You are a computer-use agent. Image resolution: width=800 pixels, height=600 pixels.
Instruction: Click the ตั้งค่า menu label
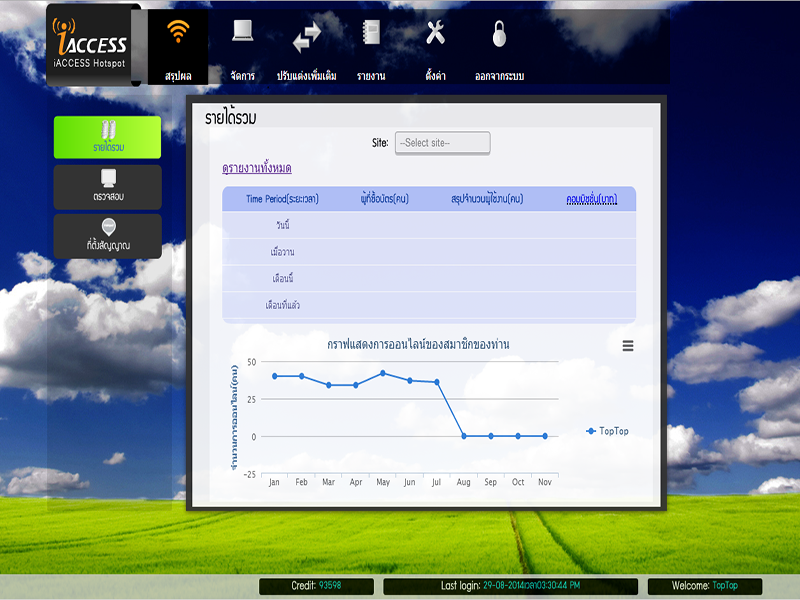435,76
